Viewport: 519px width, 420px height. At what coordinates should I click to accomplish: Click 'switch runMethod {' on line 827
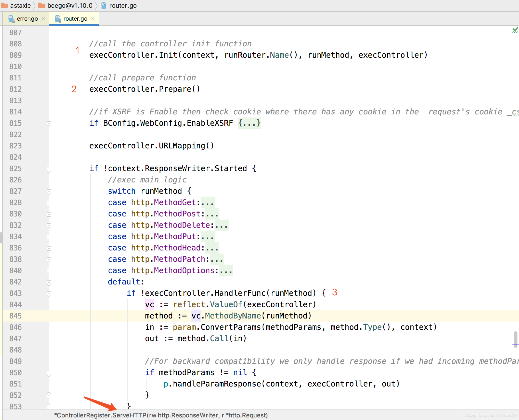pyautogui.click(x=150, y=191)
